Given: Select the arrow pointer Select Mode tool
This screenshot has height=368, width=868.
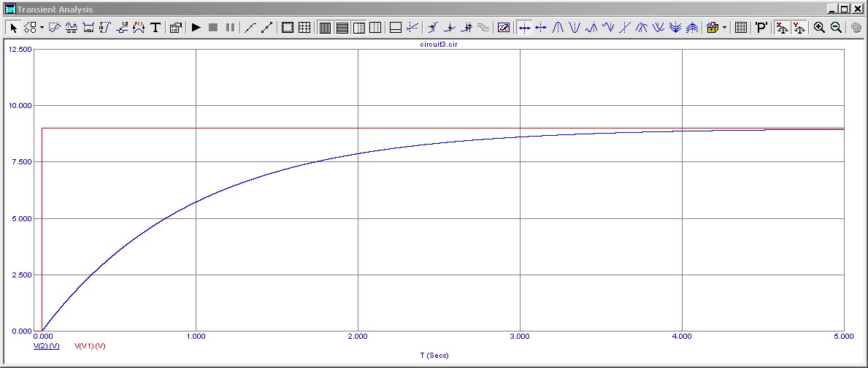Looking at the screenshot, I should coord(14,28).
